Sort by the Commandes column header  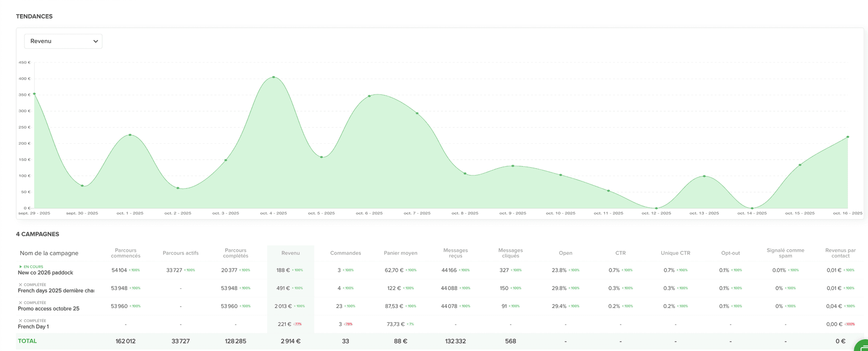[345, 253]
